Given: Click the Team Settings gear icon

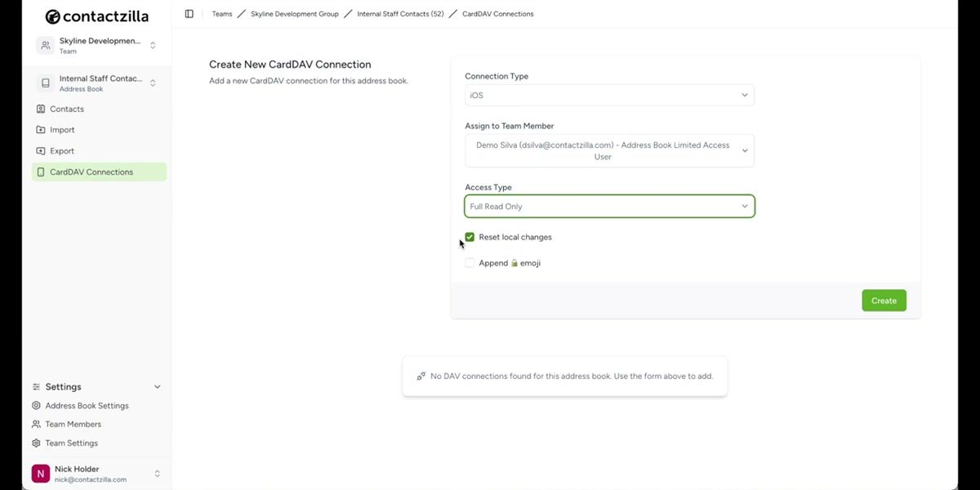Looking at the screenshot, I should point(36,443).
